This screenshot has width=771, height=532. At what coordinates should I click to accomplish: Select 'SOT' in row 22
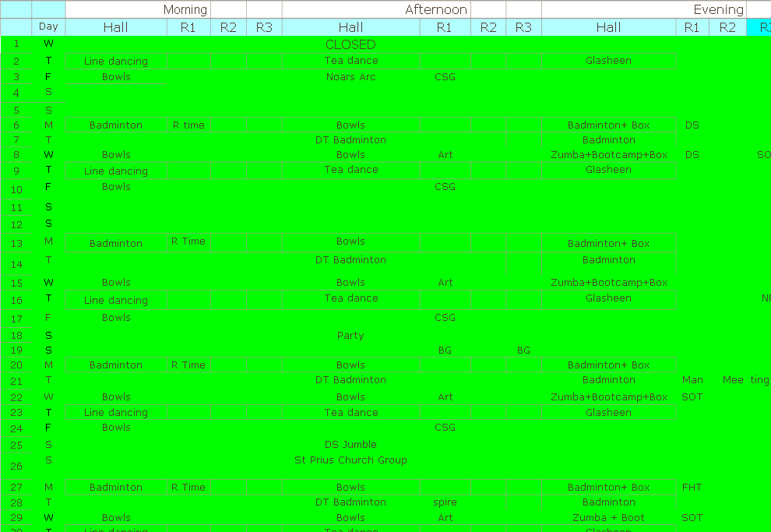692,396
